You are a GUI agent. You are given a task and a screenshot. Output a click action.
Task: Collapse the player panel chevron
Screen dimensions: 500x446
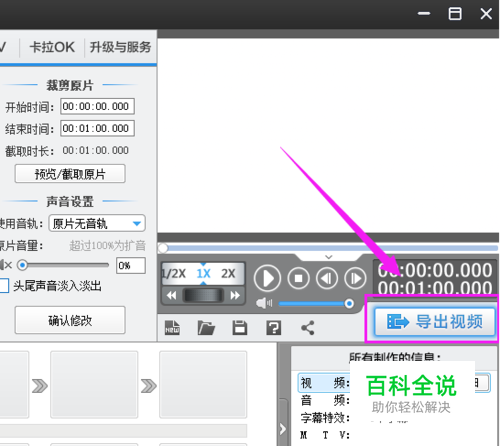click(x=329, y=257)
